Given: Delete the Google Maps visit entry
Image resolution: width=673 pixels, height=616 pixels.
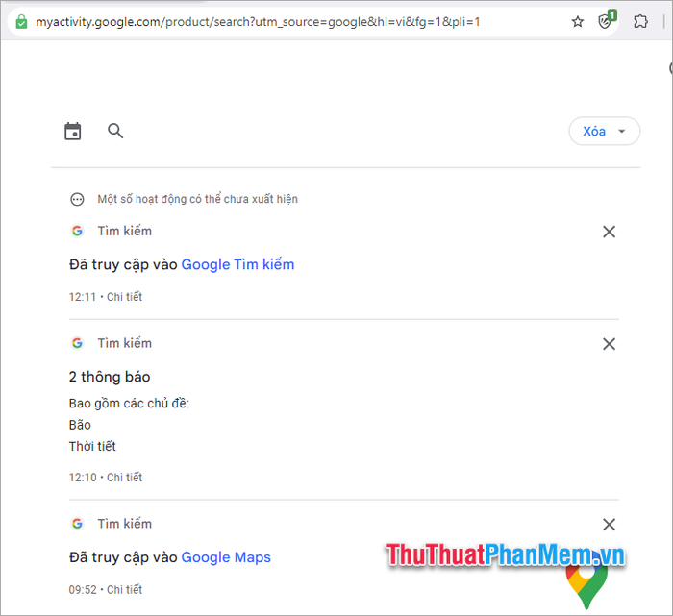Looking at the screenshot, I should tap(609, 524).
